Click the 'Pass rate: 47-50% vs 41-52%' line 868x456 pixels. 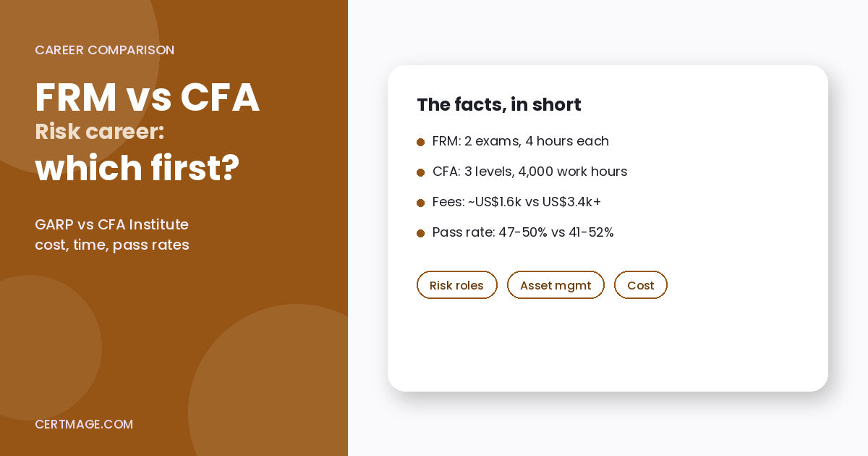pos(523,232)
